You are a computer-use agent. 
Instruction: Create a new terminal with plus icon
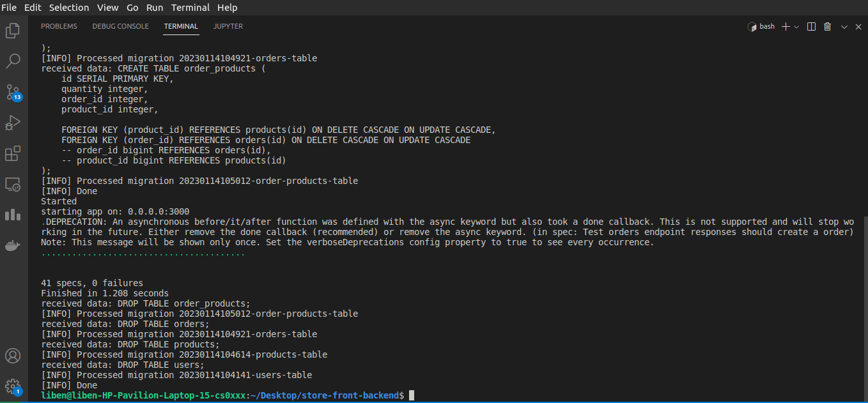[786, 27]
